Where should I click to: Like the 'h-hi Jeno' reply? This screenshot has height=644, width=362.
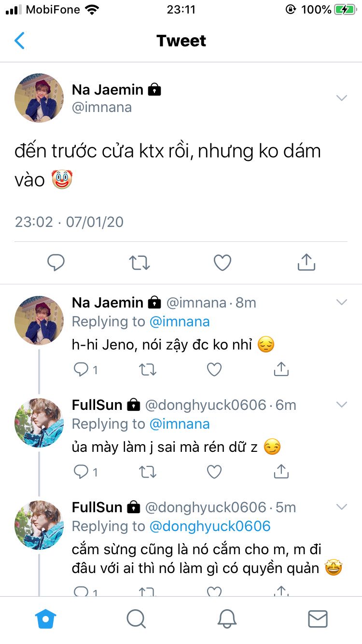(214, 370)
